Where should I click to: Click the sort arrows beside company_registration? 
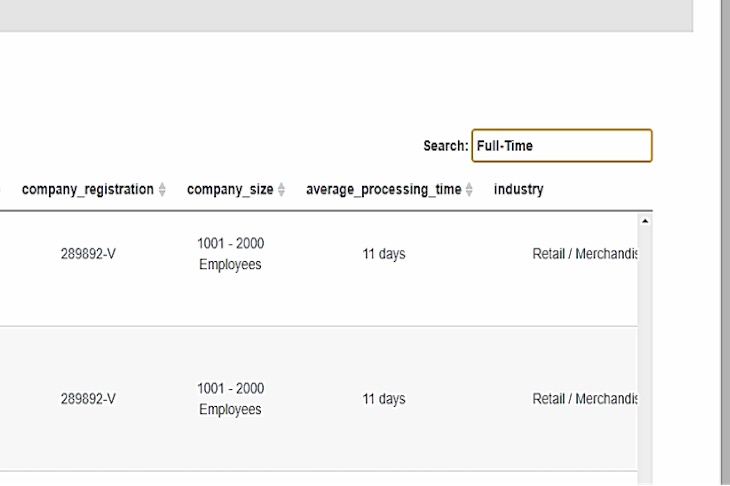[162, 190]
